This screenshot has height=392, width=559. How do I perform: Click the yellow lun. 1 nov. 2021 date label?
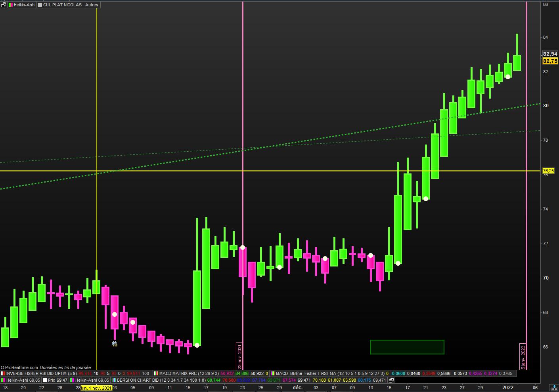[96, 388]
